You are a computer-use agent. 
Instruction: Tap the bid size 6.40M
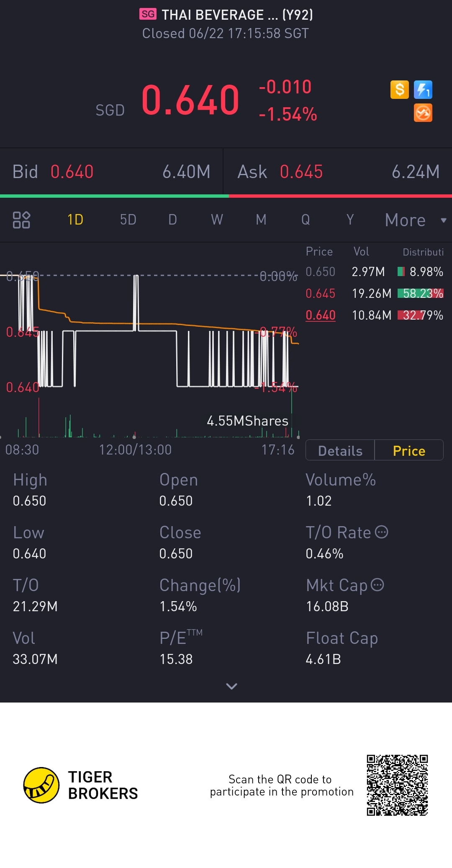[x=186, y=172]
